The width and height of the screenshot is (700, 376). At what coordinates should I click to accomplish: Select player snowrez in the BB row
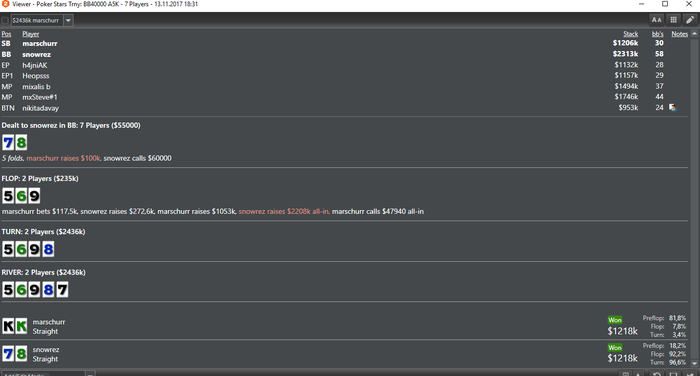[37, 54]
